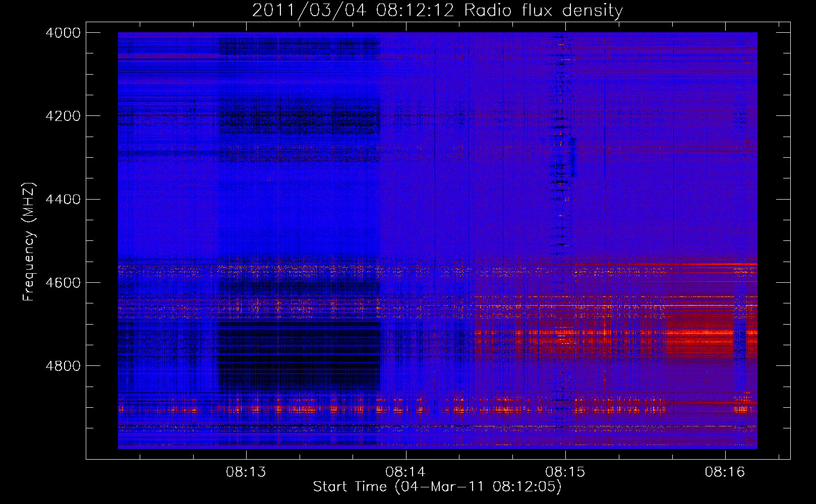Click the 'Start Time (04-Mar-11 08:12:05)' label
The image size is (816, 504).
(x=437, y=487)
